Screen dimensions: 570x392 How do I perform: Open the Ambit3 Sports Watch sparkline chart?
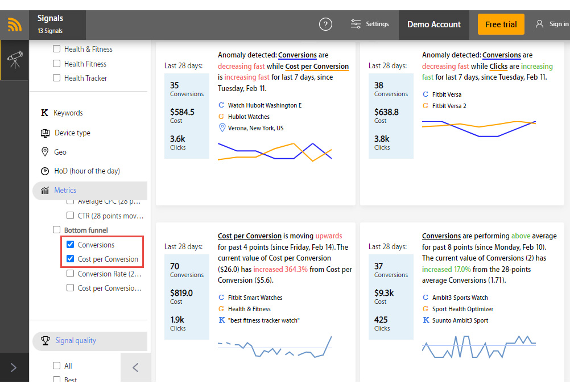click(479, 346)
